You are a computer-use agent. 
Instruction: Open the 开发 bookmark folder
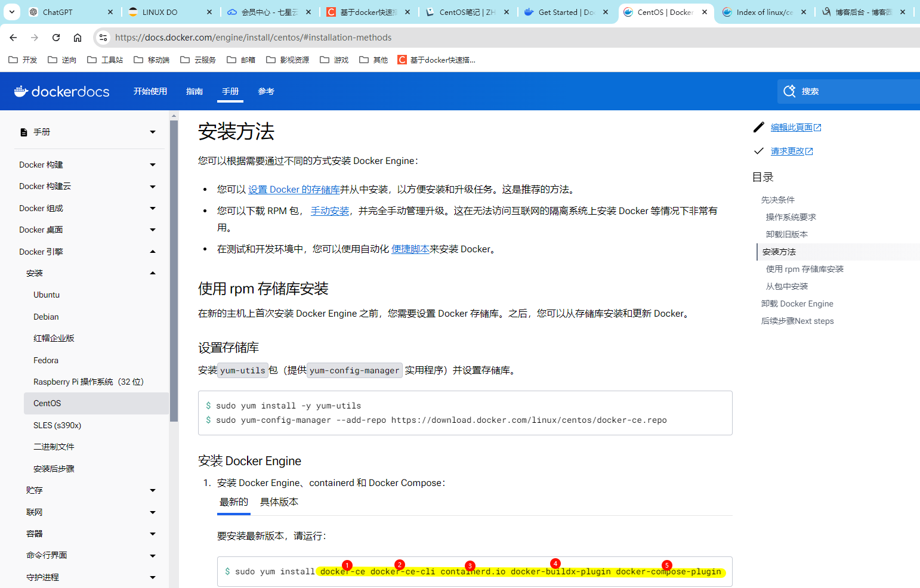[23, 60]
